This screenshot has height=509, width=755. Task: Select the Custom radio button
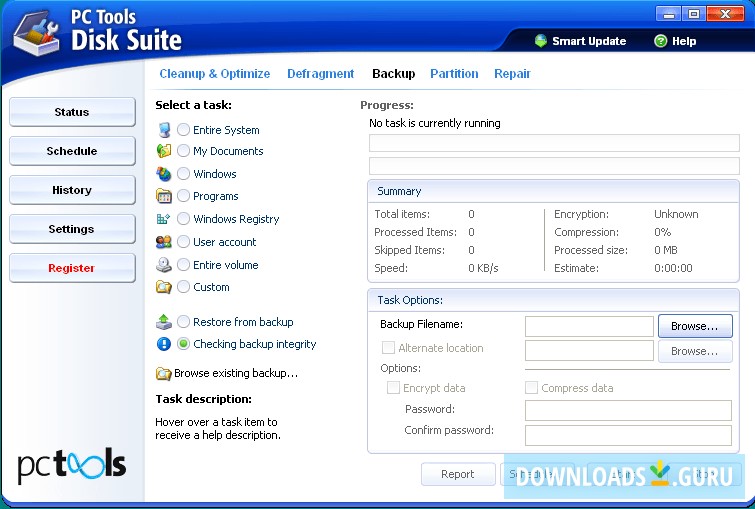tap(183, 287)
